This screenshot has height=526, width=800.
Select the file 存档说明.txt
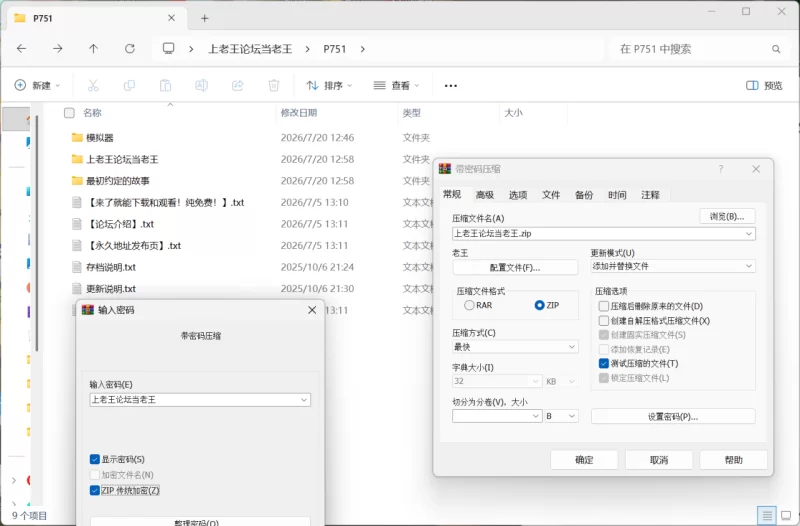pos(104,267)
